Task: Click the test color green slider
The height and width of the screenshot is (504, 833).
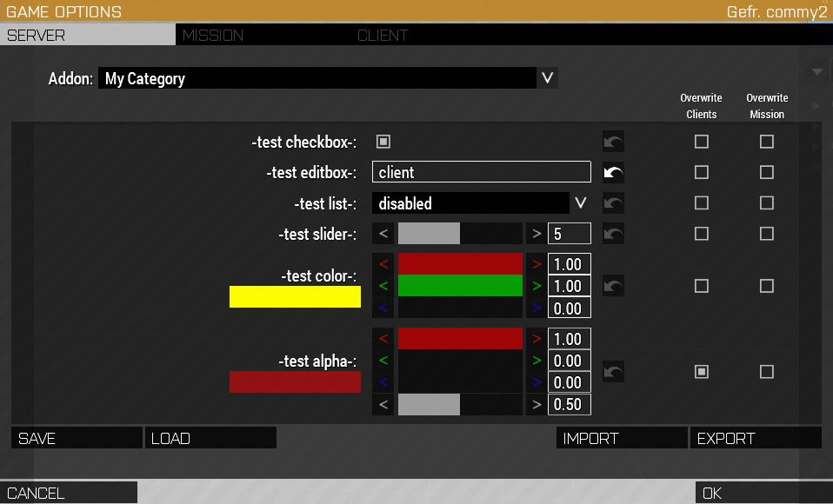Action: (460, 286)
